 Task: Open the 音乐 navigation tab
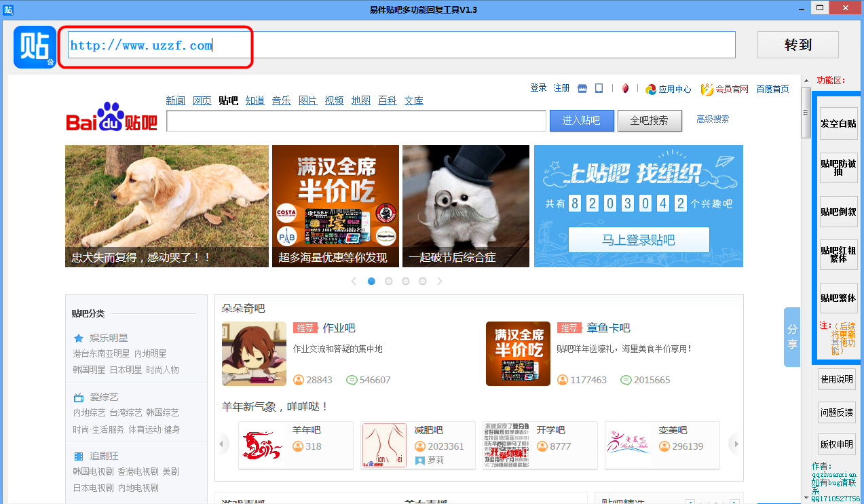click(282, 100)
